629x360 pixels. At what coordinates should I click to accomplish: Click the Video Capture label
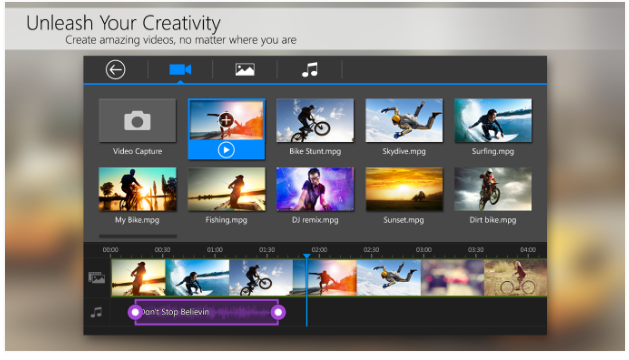click(137, 151)
